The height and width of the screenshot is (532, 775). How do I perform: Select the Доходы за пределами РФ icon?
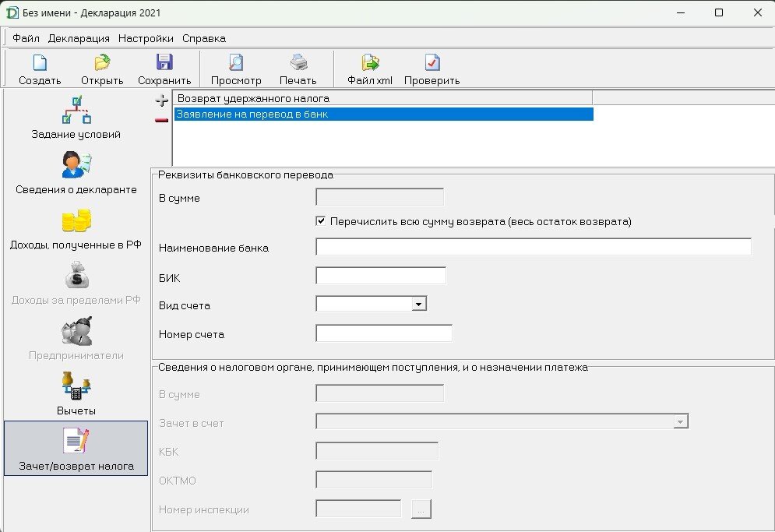click(x=76, y=276)
